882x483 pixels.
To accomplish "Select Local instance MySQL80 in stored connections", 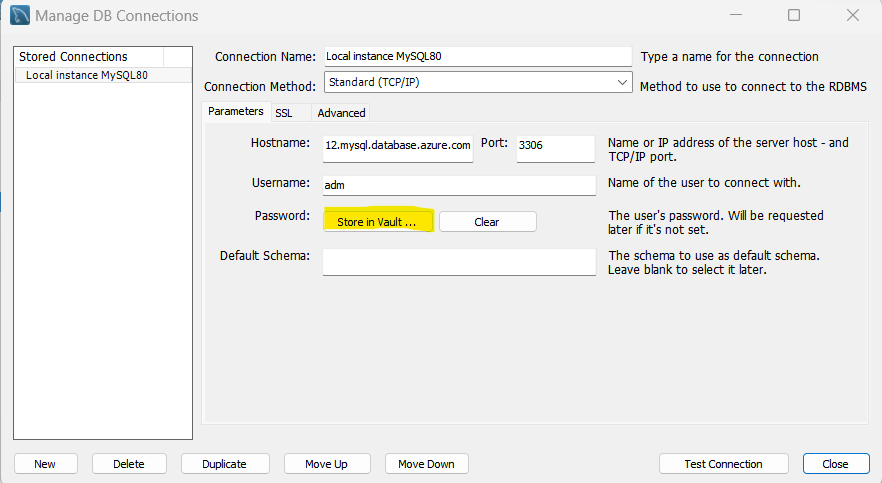I will [x=102, y=75].
